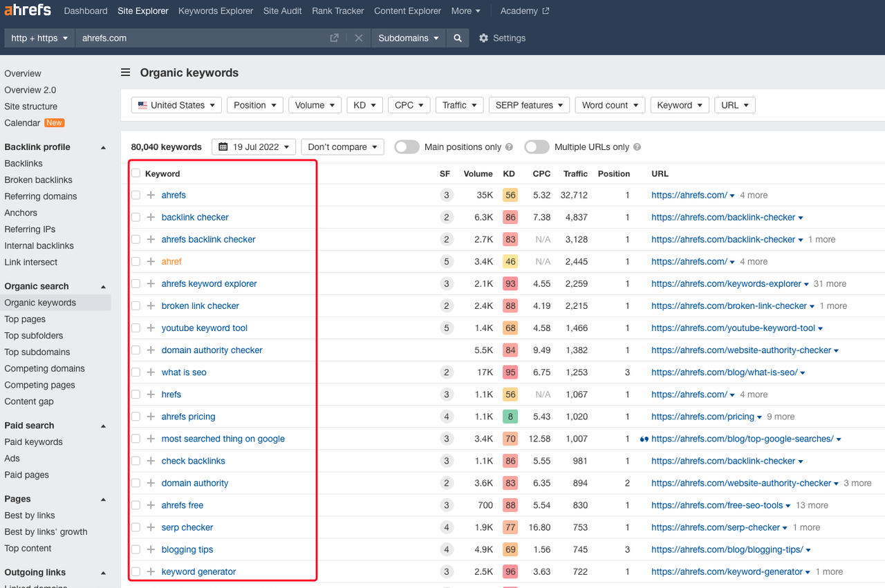
Task: Click featured snippet quote icon in top-google-searches row
Action: (644, 439)
